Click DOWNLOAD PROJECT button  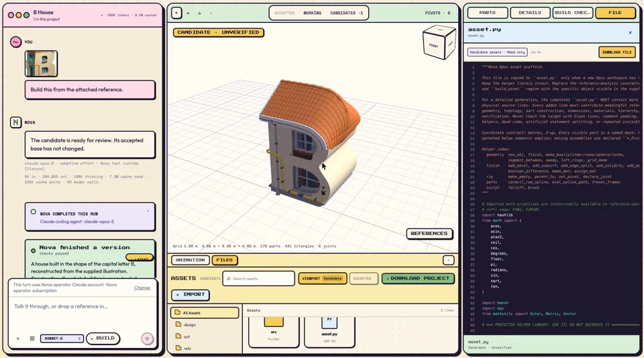click(418, 278)
